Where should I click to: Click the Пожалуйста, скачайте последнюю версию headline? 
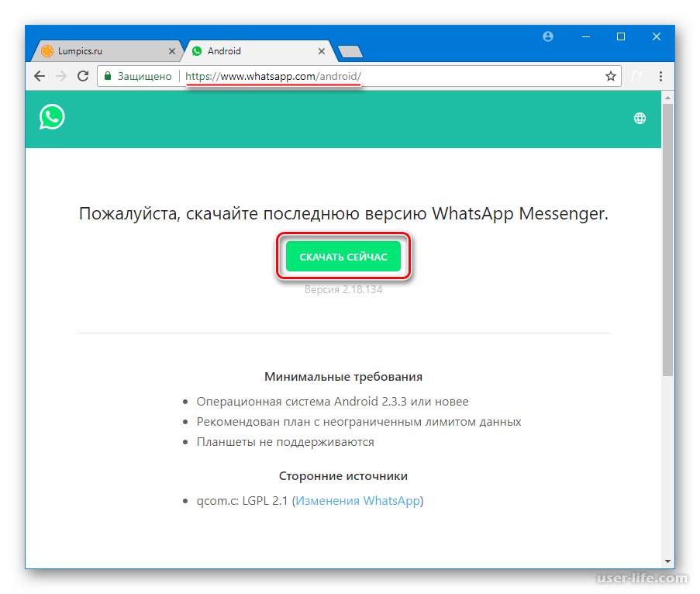click(343, 213)
